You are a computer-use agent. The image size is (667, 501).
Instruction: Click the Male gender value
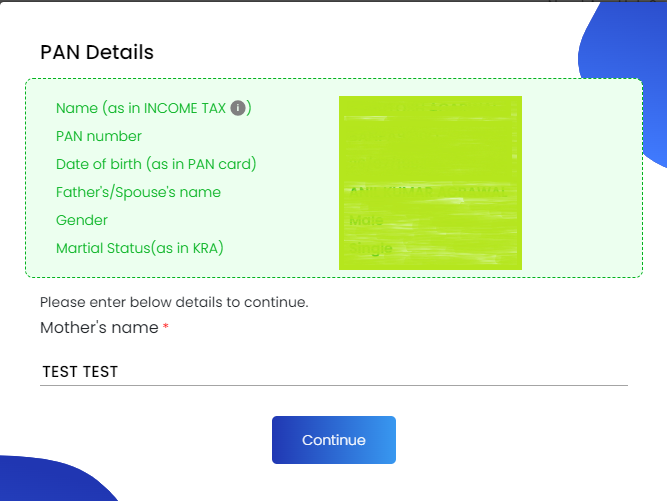[366, 220]
